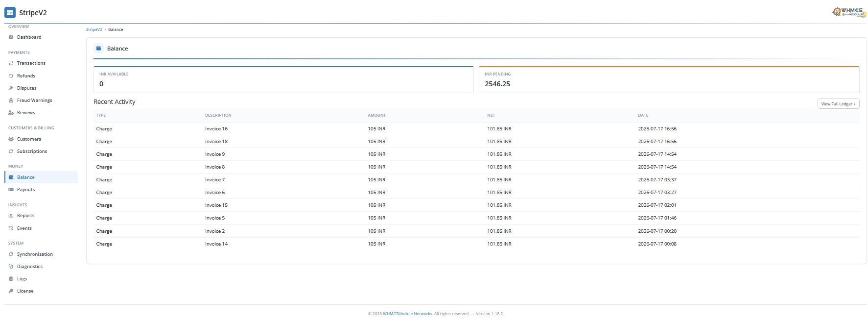This screenshot has height=322, width=868.
Task: Open Synchronization settings
Action: click(41, 254)
